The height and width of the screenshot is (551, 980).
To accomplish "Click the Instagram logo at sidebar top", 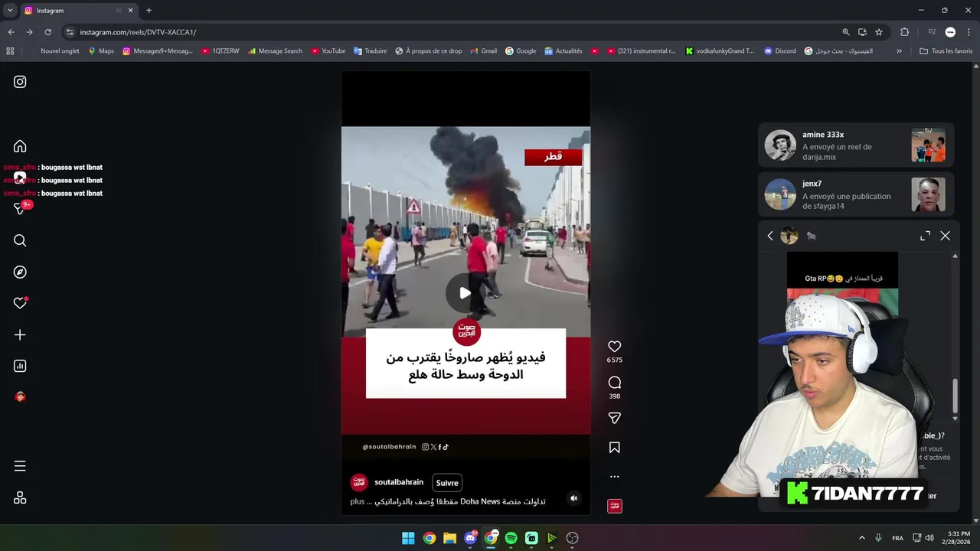I will coord(20,82).
